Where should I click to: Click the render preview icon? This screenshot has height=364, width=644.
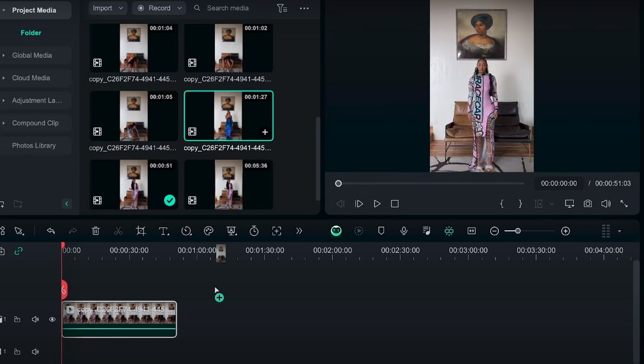pos(358,231)
